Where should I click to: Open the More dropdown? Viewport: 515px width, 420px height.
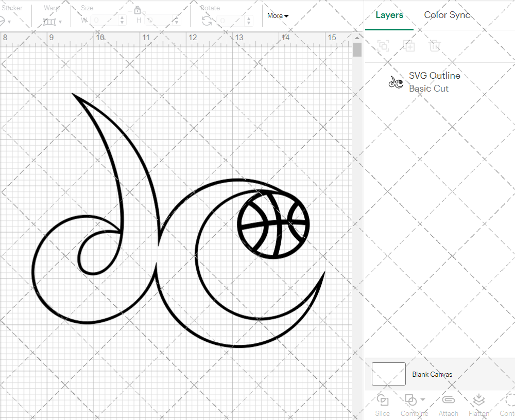pos(277,16)
